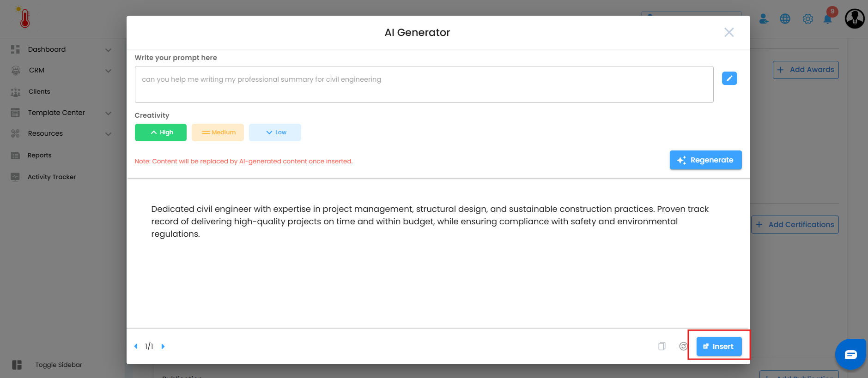Open the chat support bubble
Screen dimensions: 868x378
pyautogui.click(x=850, y=354)
